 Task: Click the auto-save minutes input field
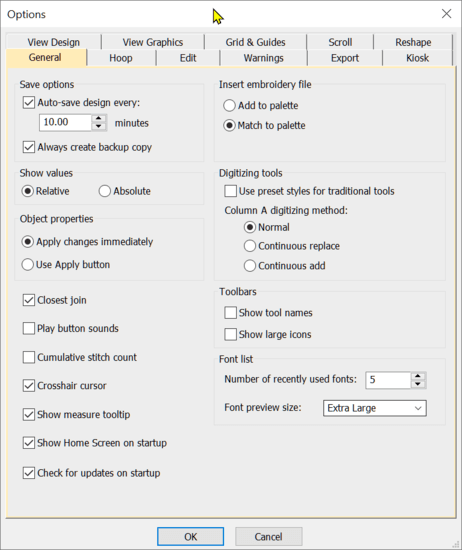click(66, 122)
